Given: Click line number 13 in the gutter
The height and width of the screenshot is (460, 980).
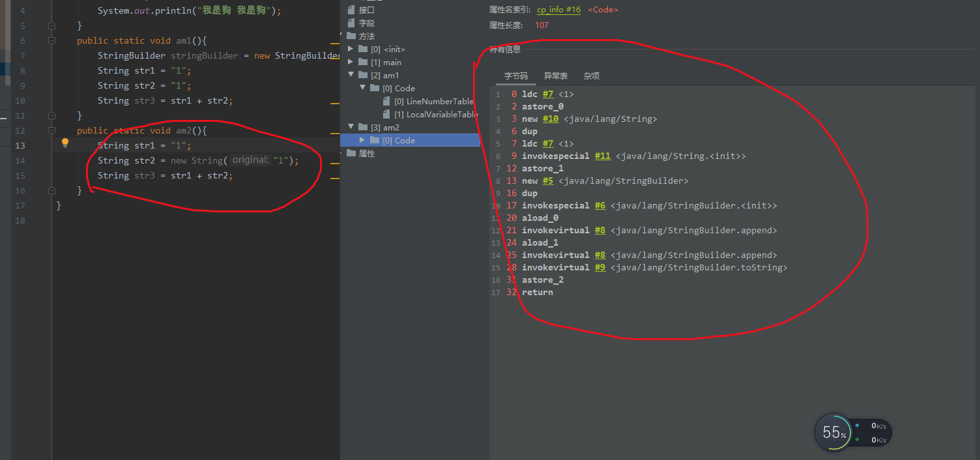Looking at the screenshot, I should click(19, 145).
